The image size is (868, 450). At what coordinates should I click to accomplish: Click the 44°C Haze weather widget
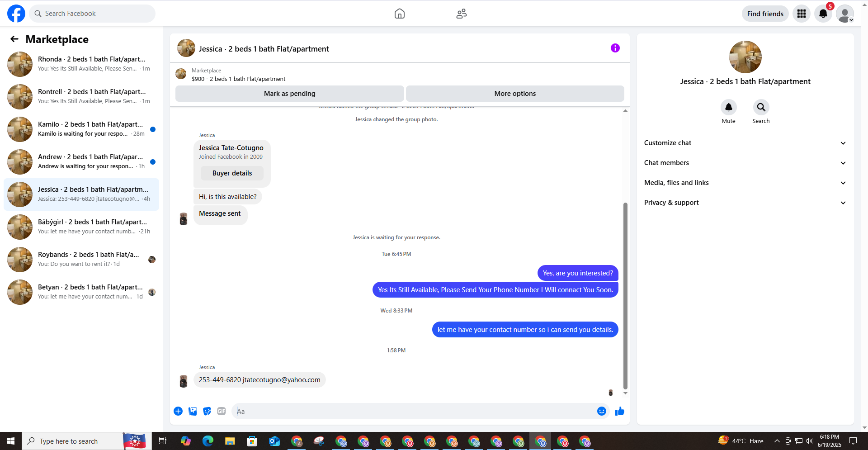click(x=741, y=441)
